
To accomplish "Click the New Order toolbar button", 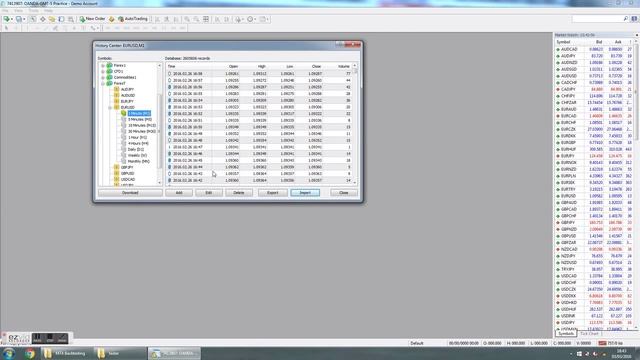I will [x=92, y=19].
